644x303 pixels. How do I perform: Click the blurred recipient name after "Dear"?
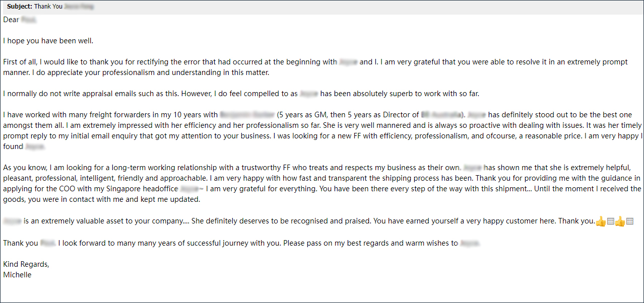pyautogui.click(x=29, y=20)
